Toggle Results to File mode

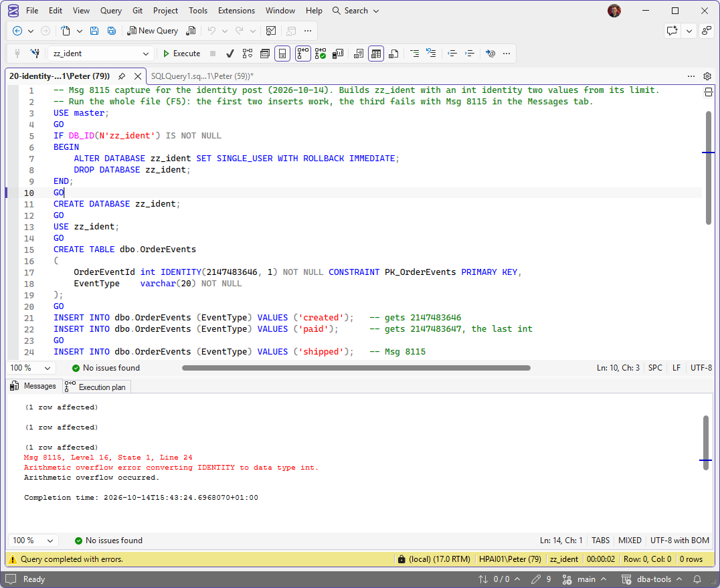(393, 54)
